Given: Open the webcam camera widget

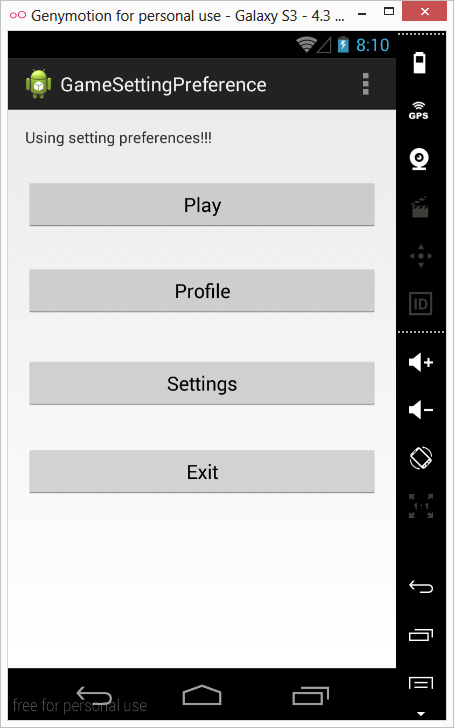Looking at the screenshot, I should pyautogui.click(x=419, y=159).
